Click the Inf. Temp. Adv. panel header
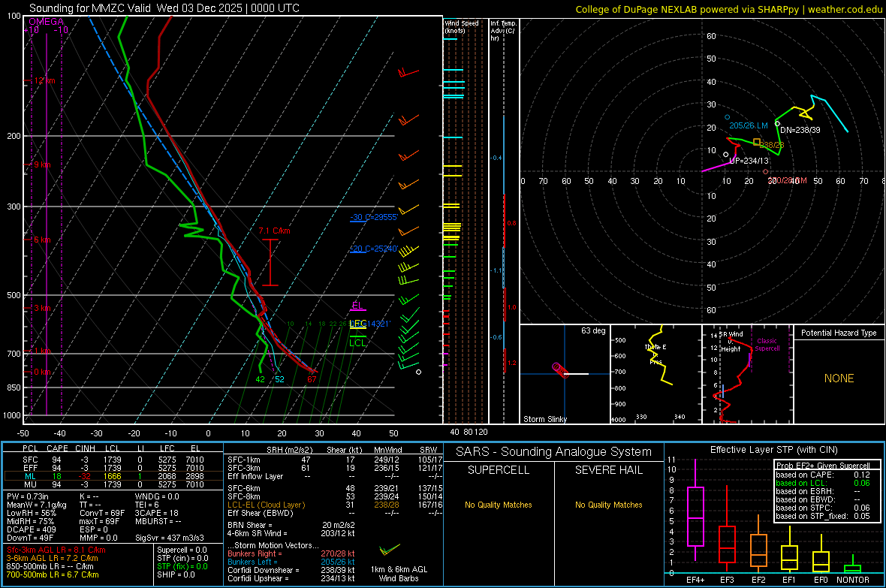 tap(504, 31)
